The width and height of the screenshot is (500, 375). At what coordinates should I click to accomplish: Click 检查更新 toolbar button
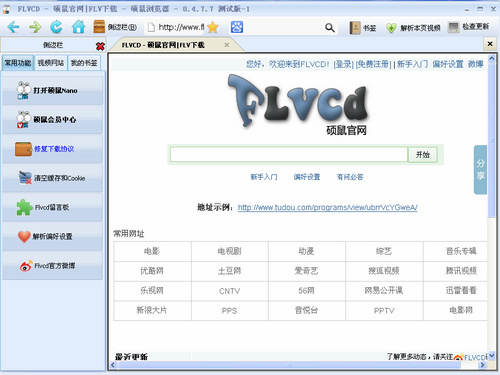(468, 27)
